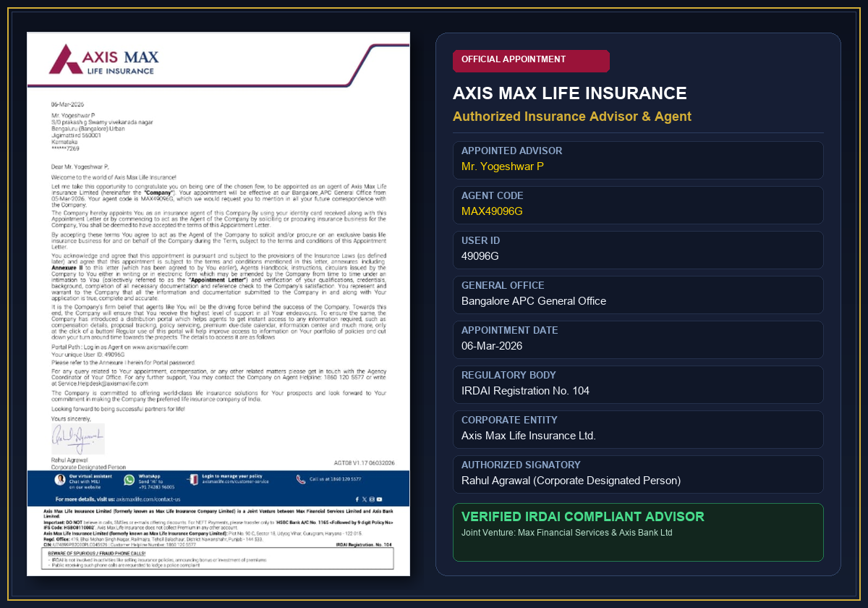The width and height of the screenshot is (868, 608).
Task: Open the axismaxlife.com/customer-service link
Action: [235, 482]
